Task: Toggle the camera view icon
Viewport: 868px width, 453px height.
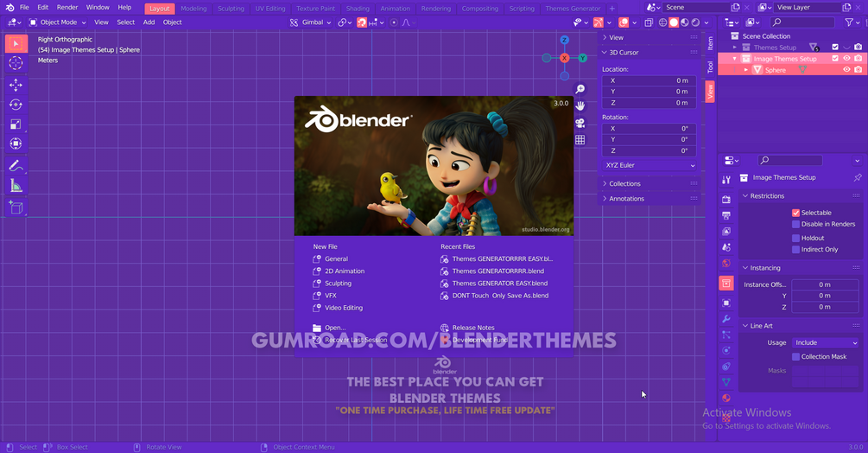Action: click(580, 123)
